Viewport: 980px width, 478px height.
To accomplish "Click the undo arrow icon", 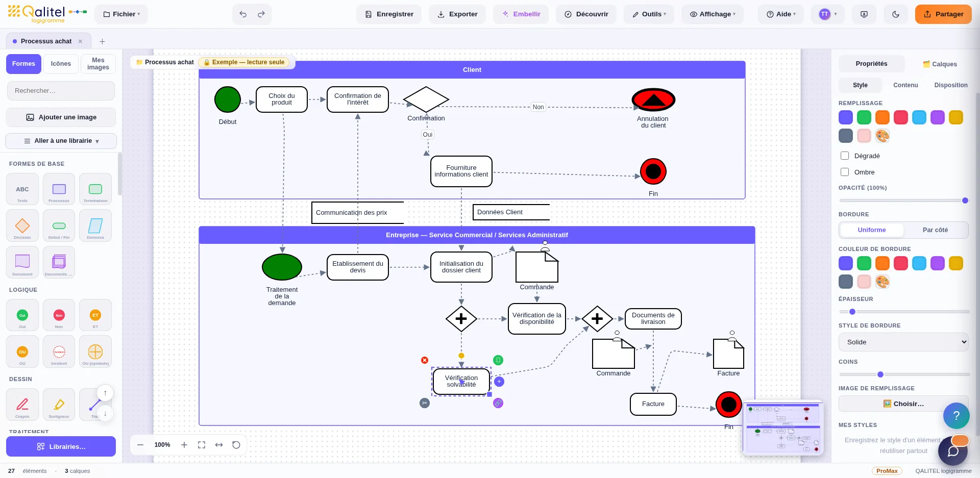I will pyautogui.click(x=243, y=14).
